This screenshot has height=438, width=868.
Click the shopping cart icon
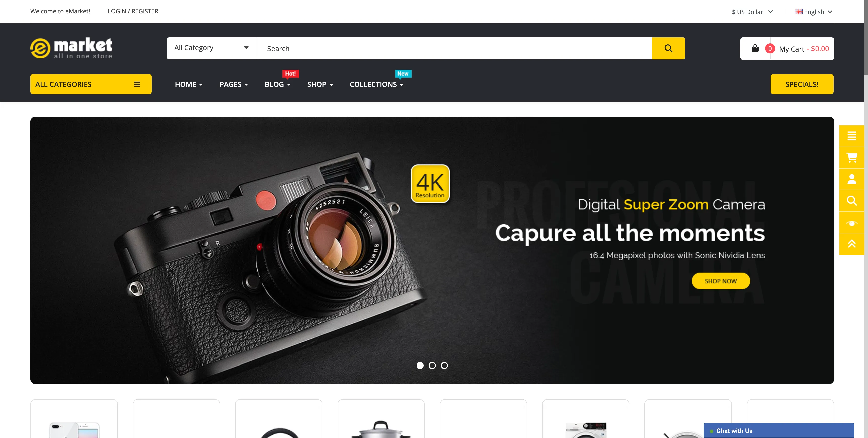(x=755, y=48)
